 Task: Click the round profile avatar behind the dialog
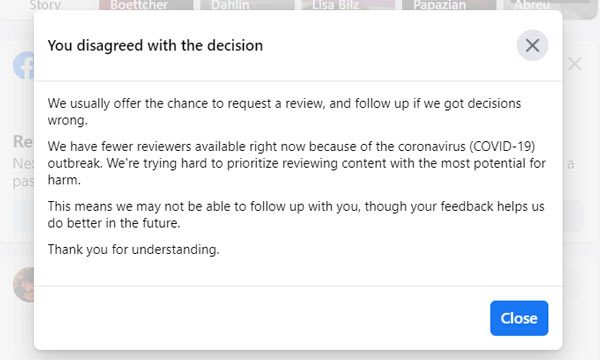tap(23, 284)
